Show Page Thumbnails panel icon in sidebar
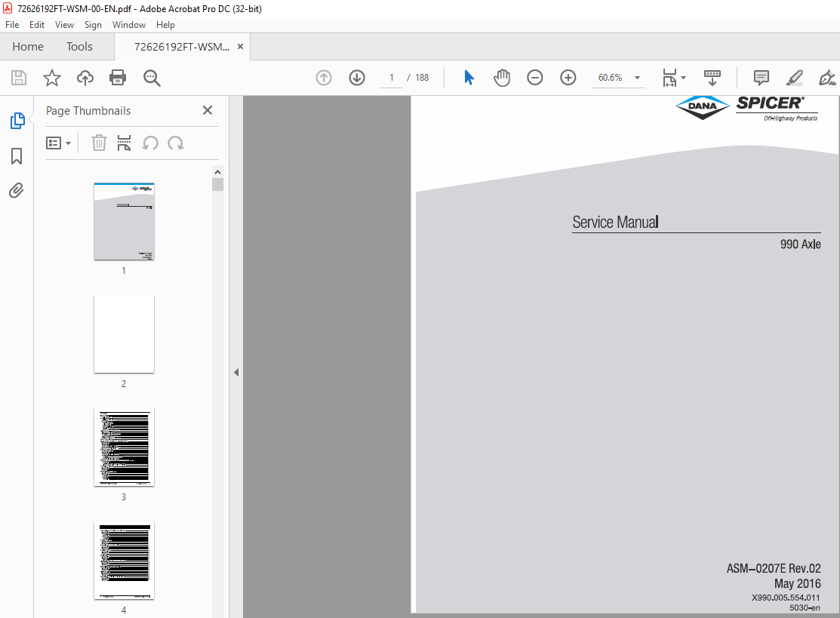840x618 pixels. 17,121
